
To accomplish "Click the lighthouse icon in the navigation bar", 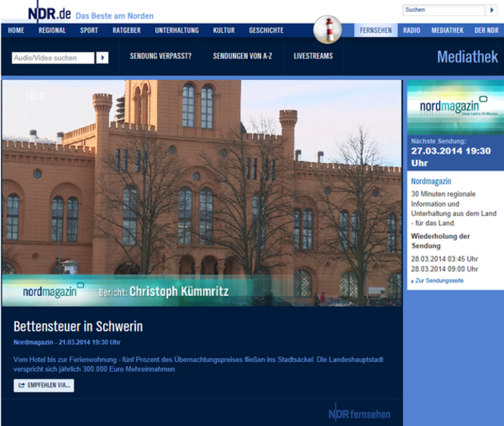I will pos(326,30).
